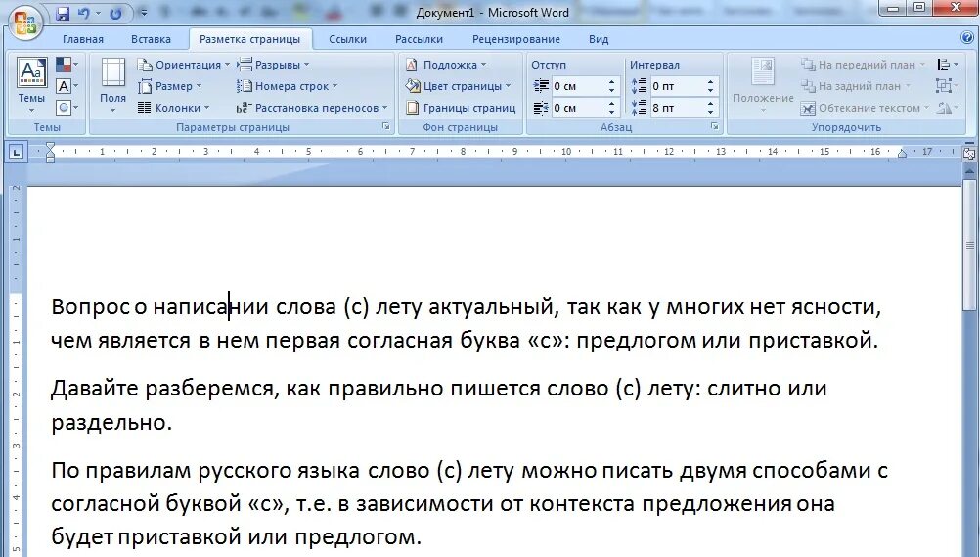Click На задний план button

coord(856,86)
